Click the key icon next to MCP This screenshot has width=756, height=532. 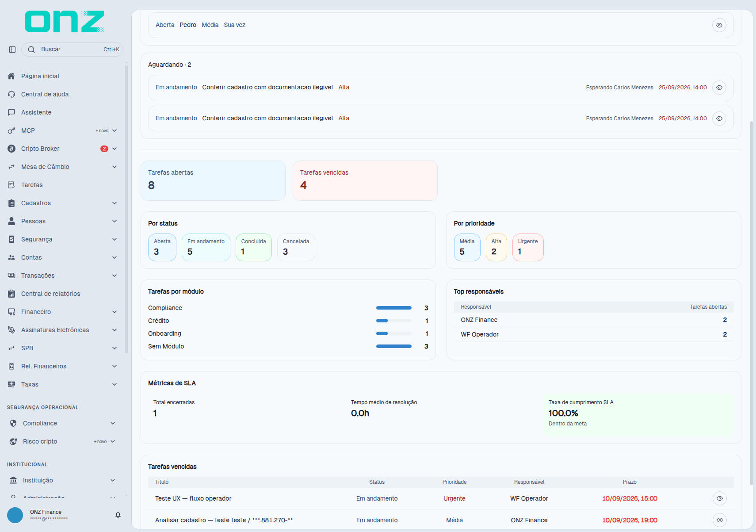click(x=11, y=130)
